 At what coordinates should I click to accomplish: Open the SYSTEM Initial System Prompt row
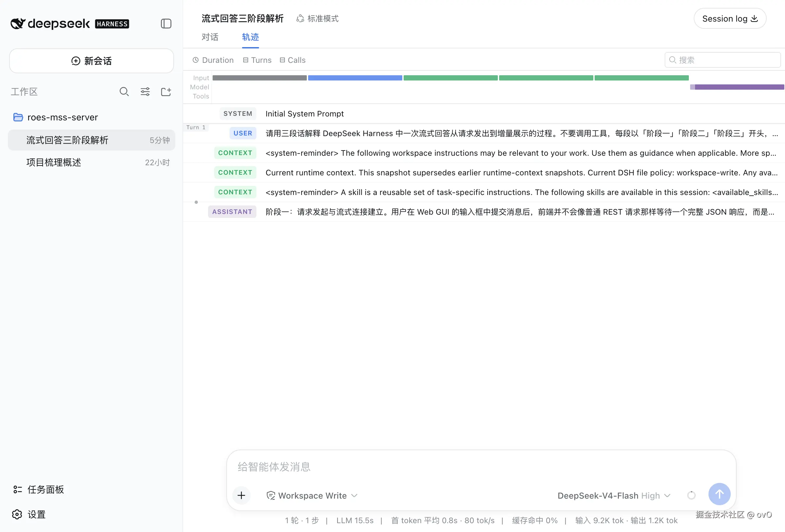(484, 114)
